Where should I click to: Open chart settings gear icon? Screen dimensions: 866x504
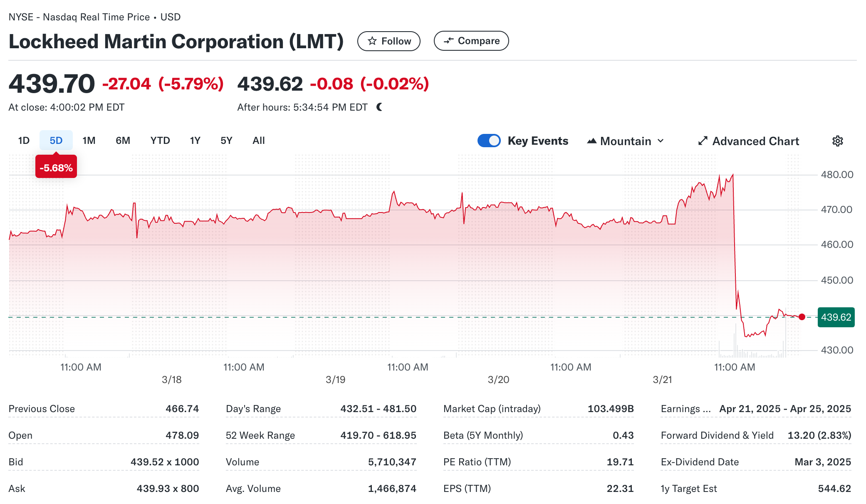click(x=837, y=141)
